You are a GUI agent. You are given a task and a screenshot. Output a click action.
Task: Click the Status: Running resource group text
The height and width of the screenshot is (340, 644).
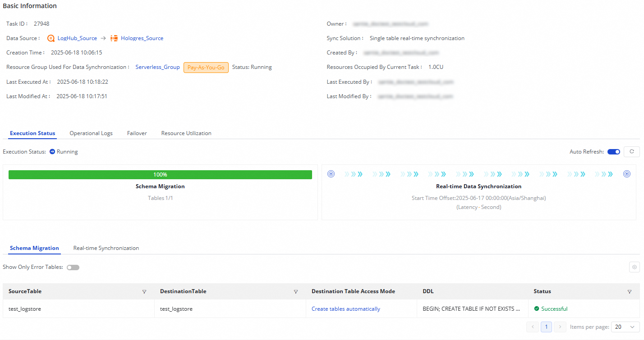click(x=252, y=67)
